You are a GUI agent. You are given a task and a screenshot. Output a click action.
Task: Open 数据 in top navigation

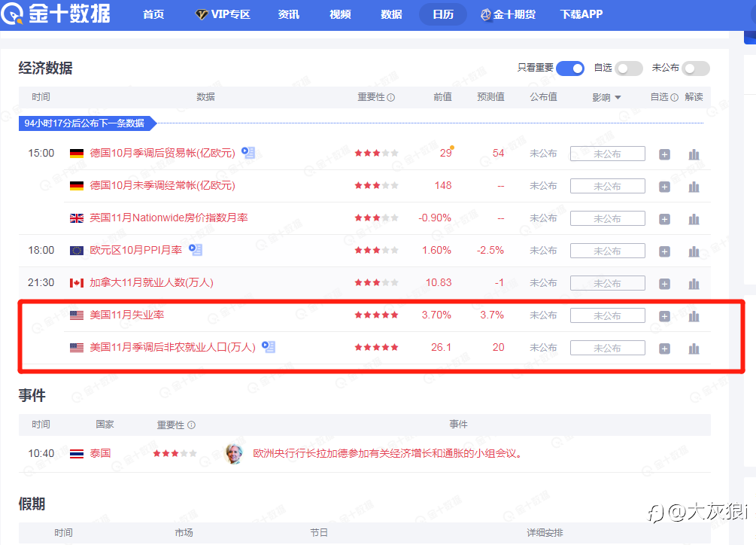coord(391,14)
